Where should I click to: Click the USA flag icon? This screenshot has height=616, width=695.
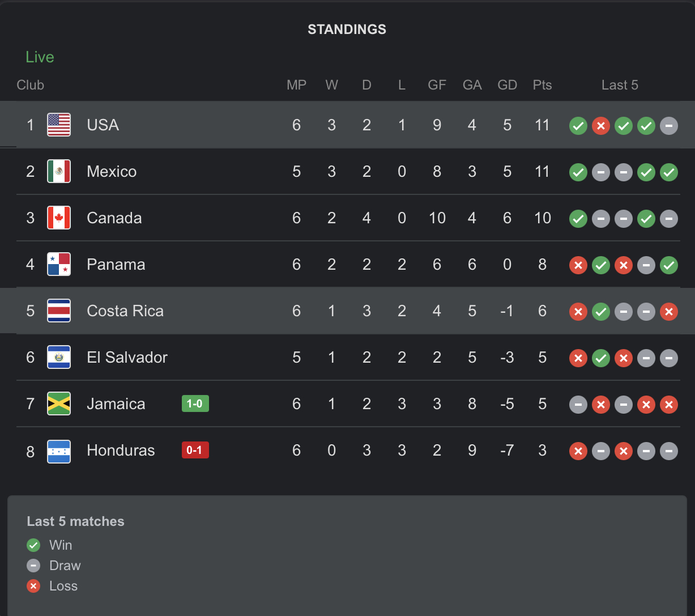[x=59, y=125]
